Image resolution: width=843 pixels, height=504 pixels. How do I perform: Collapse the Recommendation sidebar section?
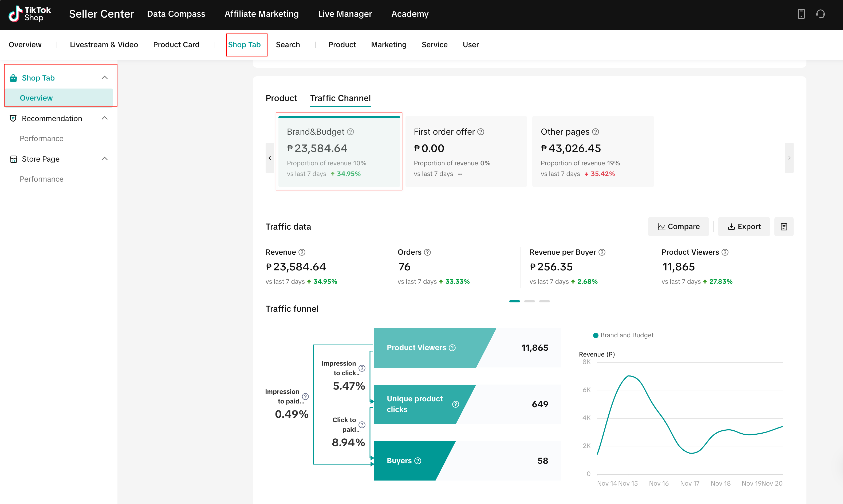[x=105, y=118]
